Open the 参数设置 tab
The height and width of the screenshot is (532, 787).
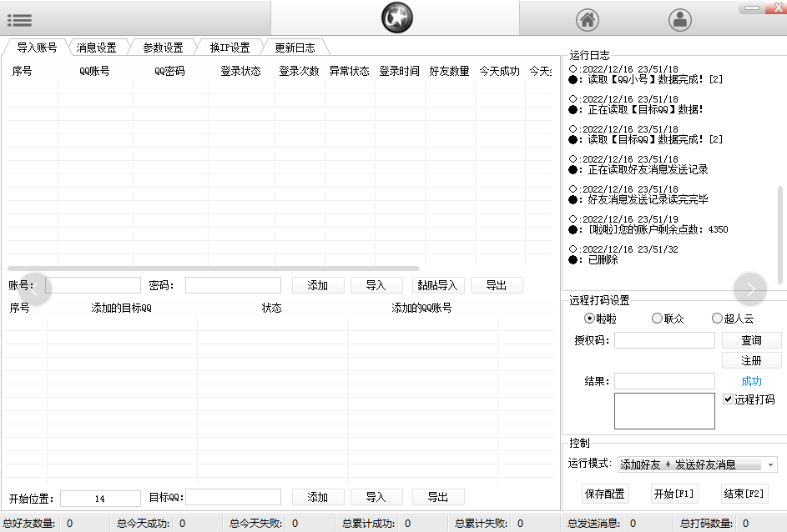click(x=163, y=48)
